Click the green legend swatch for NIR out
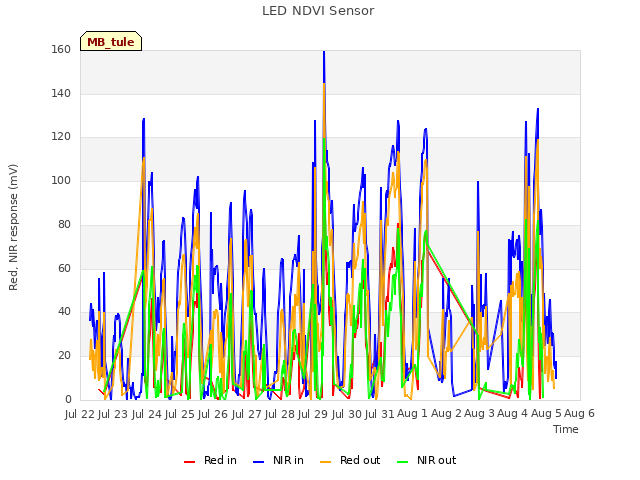Screen dimensions: 640x480 [x=402, y=462]
